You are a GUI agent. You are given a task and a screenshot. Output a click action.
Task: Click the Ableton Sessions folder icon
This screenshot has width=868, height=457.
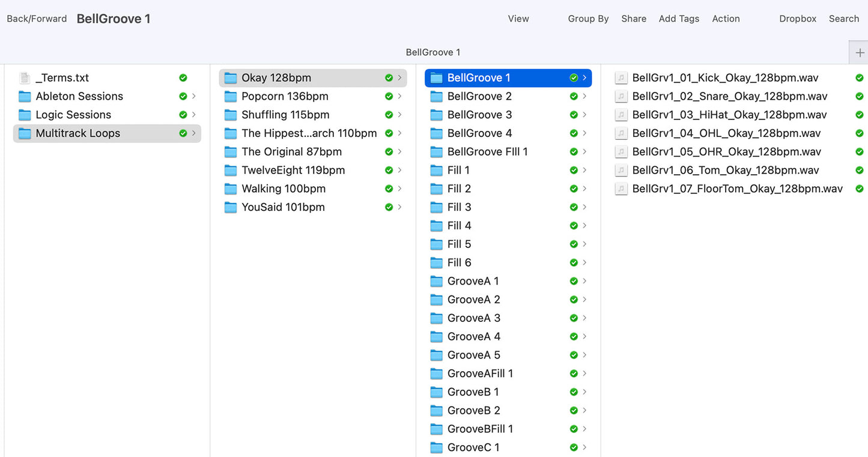point(25,97)
